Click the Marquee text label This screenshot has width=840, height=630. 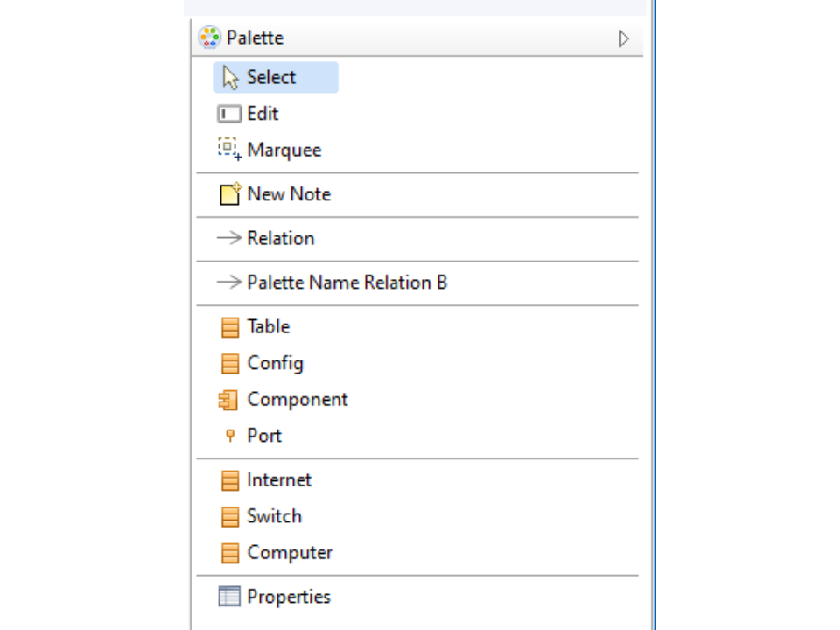click(283, 150)
